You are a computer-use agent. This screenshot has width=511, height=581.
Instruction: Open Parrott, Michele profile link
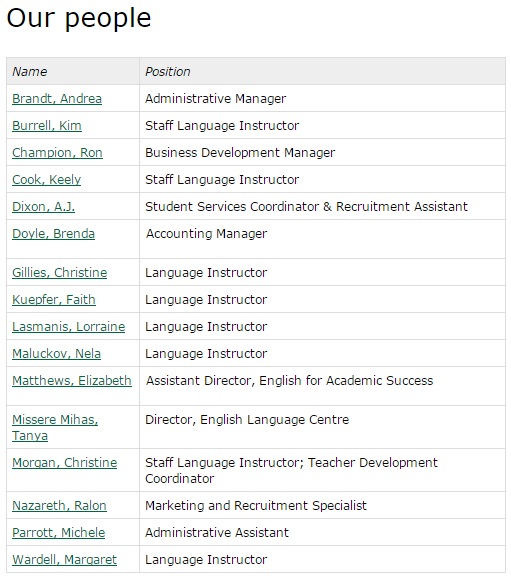pyautogui.click(x=59, y=533)
